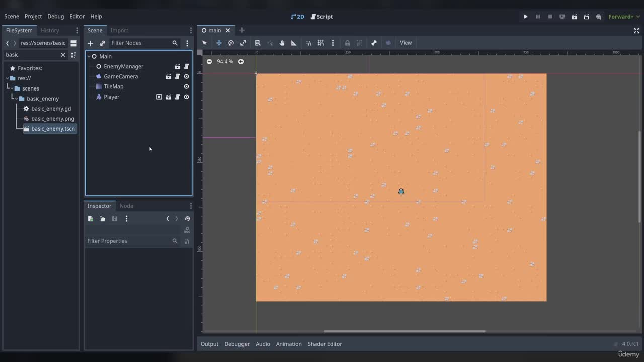Focus the Filter Nodes search field
644x362 pixels.
pyautogui.click(x=144, y=43)
